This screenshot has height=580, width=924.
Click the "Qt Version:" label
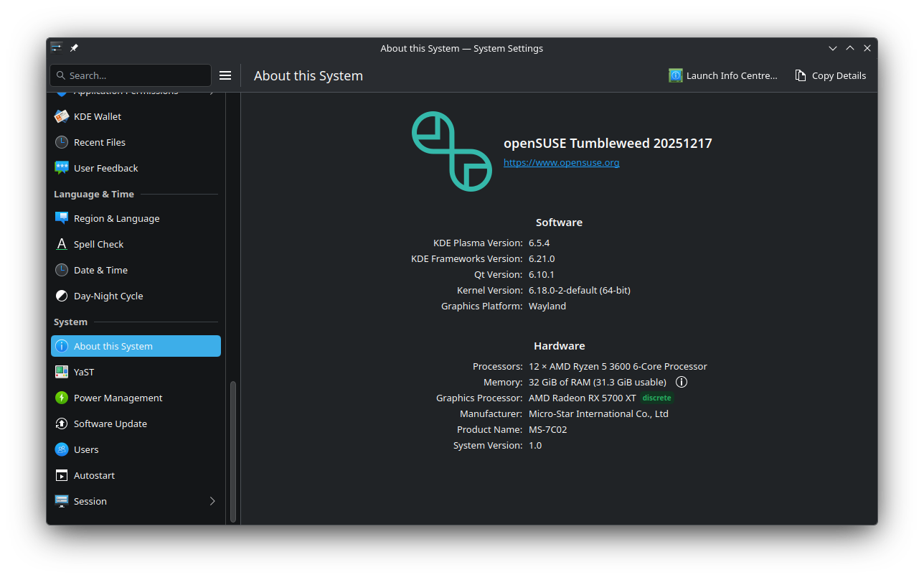click(x=499, y=274)
